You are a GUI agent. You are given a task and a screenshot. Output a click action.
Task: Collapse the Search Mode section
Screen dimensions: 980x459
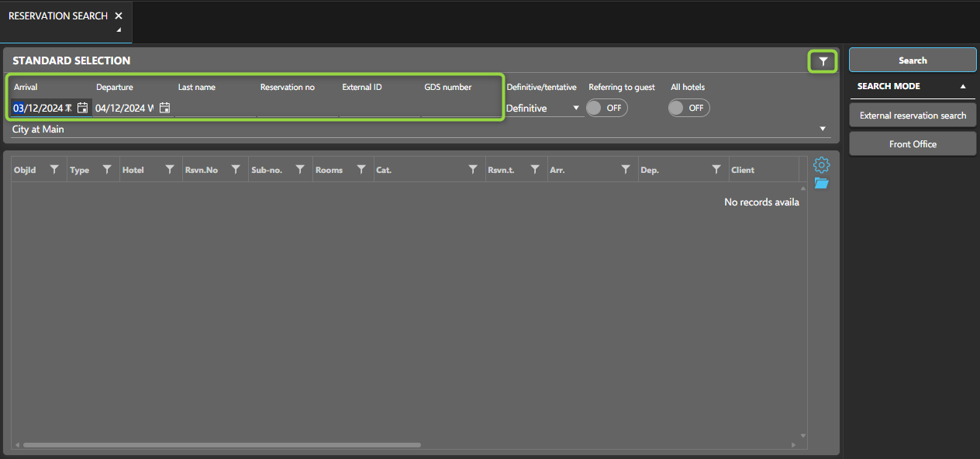963,87
